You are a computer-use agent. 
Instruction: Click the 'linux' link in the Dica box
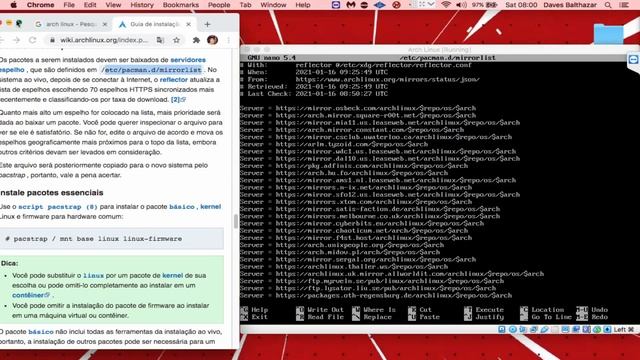coord(93,276)
